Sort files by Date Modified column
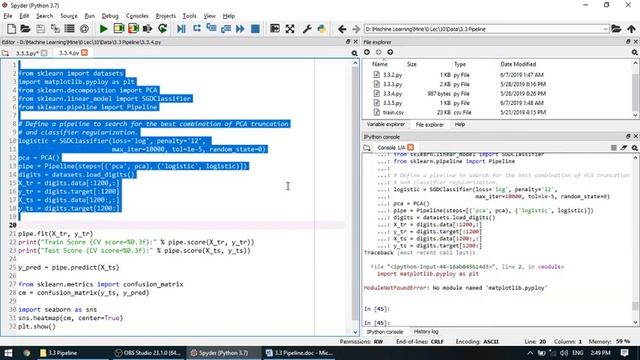640x360 pixels. [x=518, y=64]
